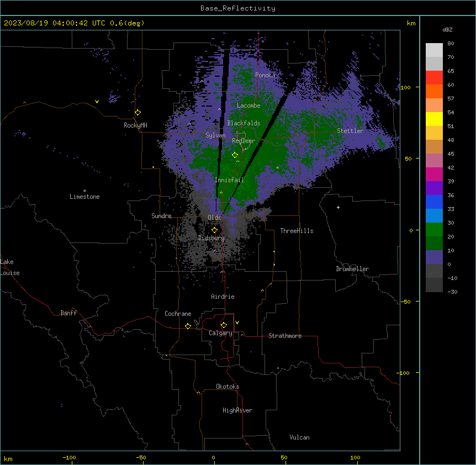The height and width of the screenshot is (465, 476).
Task: Click the Base_Reflectivity title text
Action: [238, 8]
